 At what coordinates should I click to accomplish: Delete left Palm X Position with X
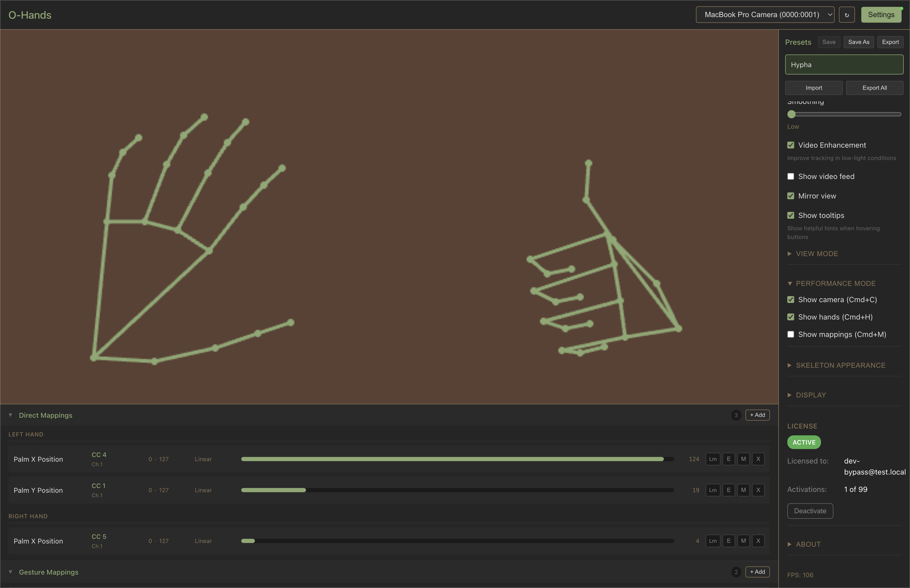(x=758, y=459)
